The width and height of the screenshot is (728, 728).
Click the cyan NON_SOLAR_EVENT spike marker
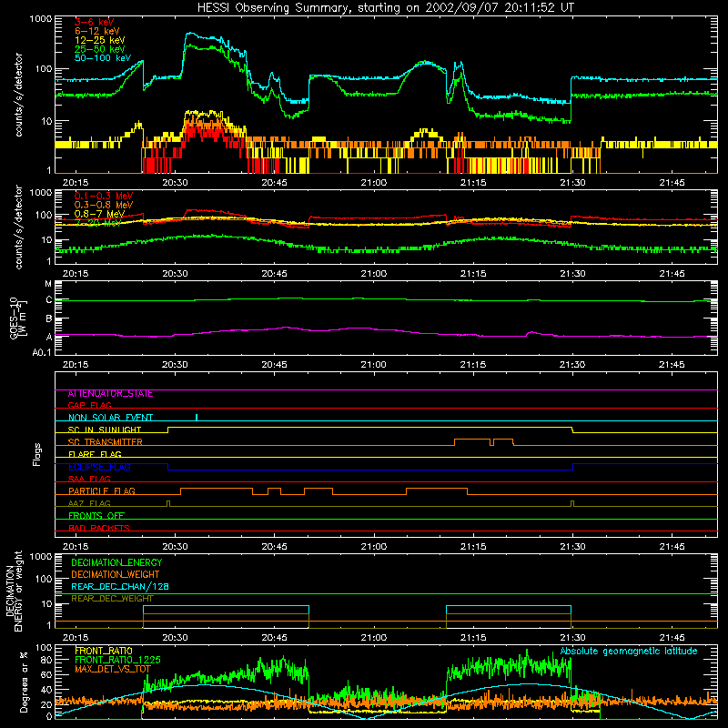click(x=197, y=417)
